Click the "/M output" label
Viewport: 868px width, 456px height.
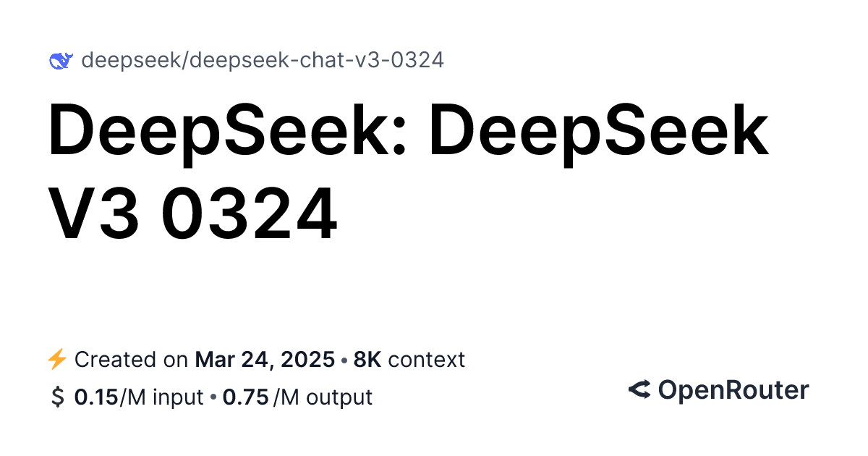pyautogui.click(x=323, y=397)
